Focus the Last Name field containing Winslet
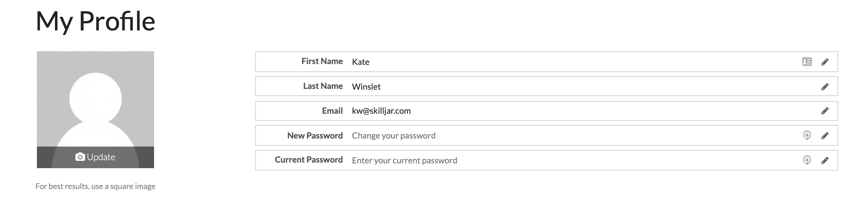The image size is (868, 197). click(x=562, y=87)
